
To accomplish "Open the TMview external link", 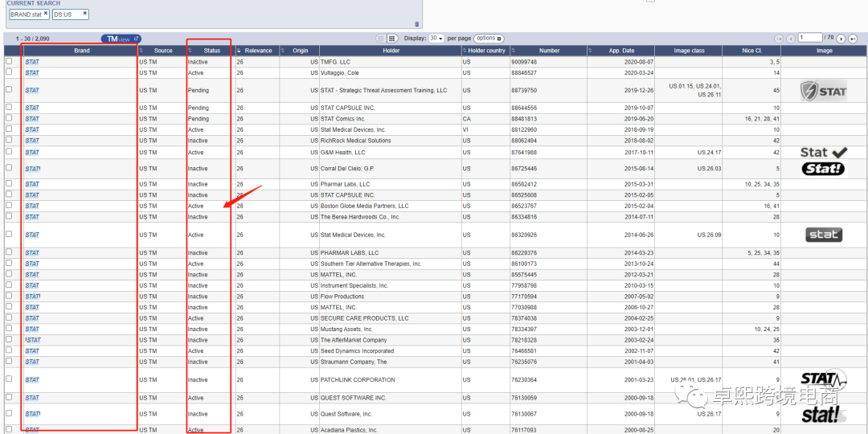I will [121, 39].
